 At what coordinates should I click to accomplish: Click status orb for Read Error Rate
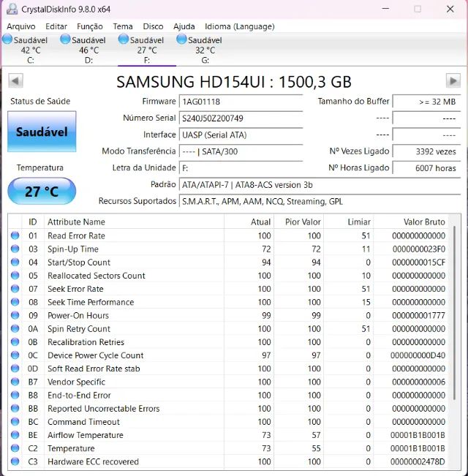(15, 235)
